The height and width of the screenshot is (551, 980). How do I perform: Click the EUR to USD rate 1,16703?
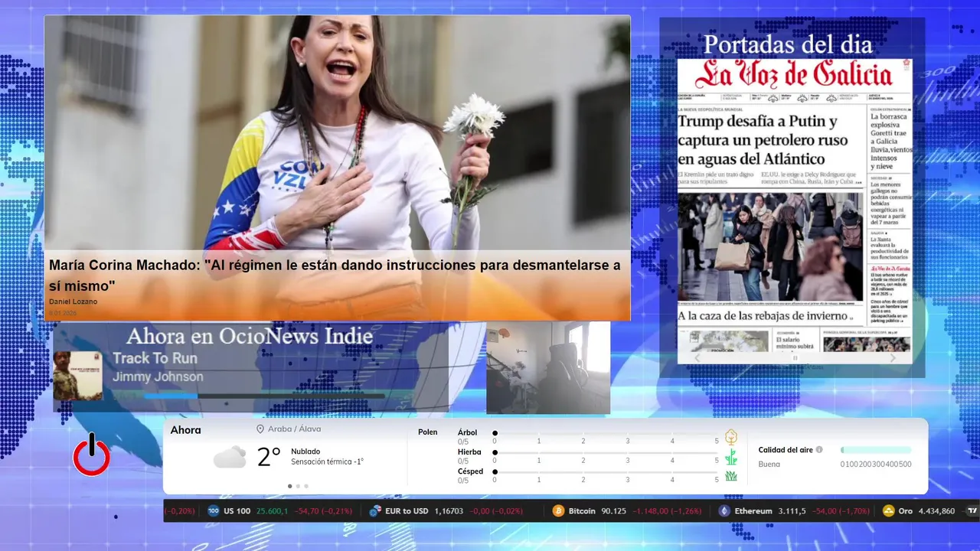449,511
